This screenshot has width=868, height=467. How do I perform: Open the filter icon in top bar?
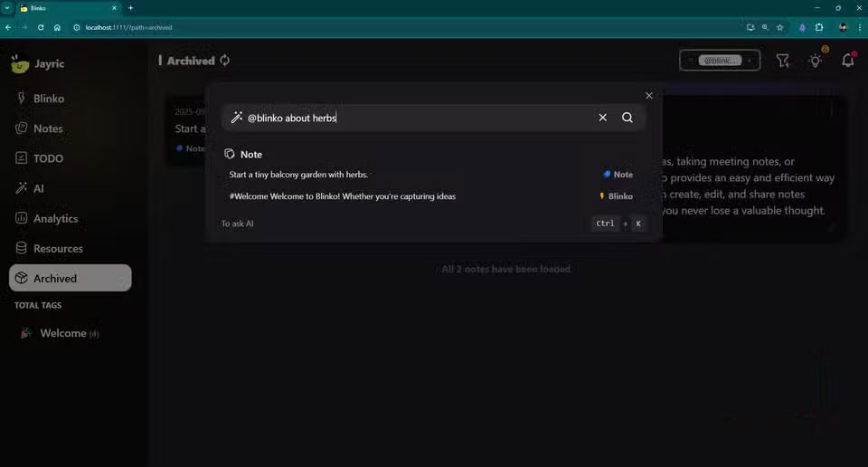click(783, 61)
